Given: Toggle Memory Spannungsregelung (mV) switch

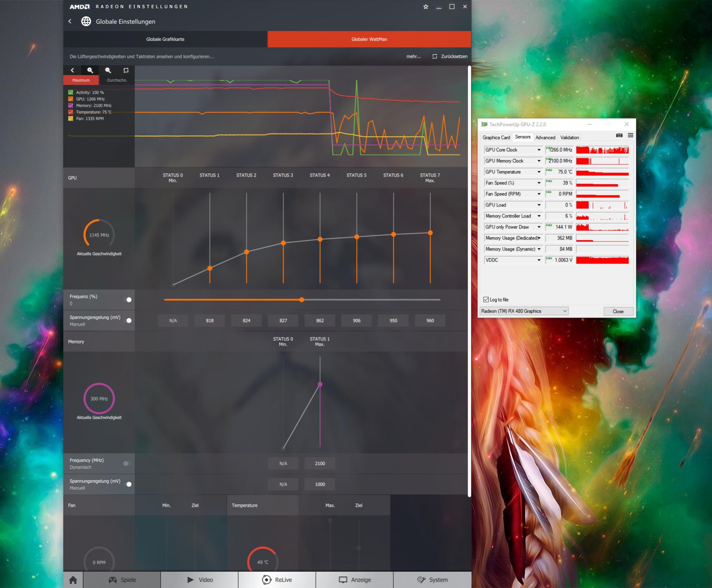Looking at the screenshot, I should pos(127,484).
